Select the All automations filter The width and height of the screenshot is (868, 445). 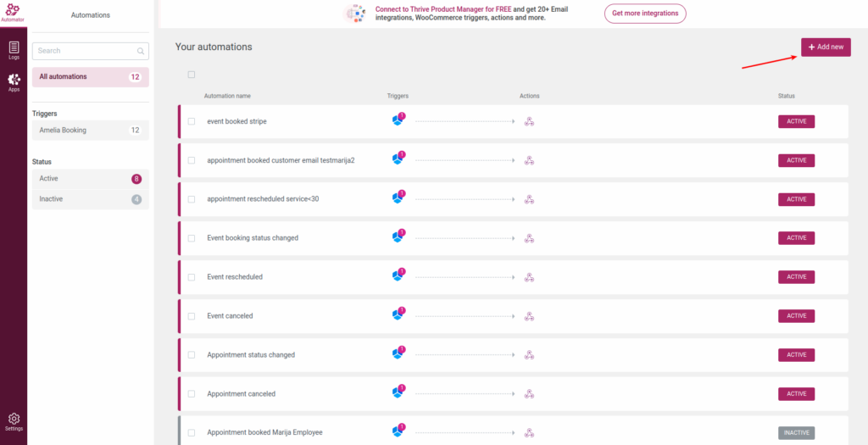pyautogui.click(x=91, y=77)
